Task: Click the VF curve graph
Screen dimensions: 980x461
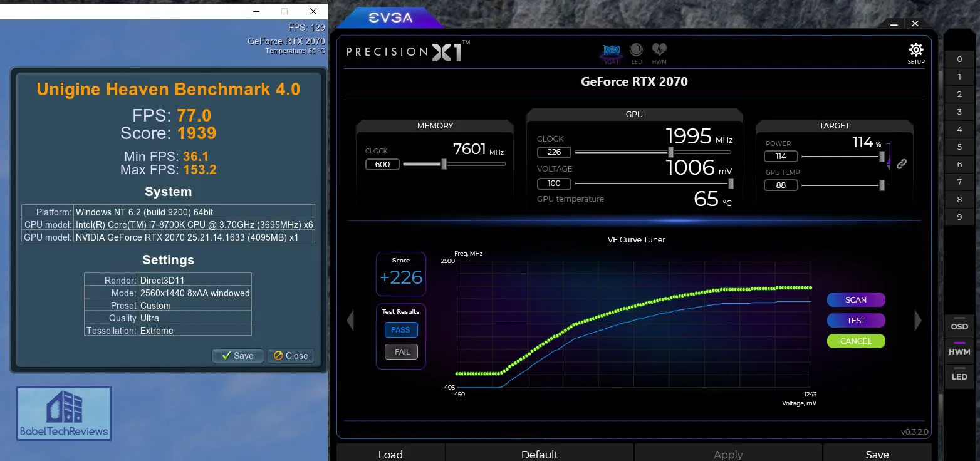Action: tap(633, 324)
